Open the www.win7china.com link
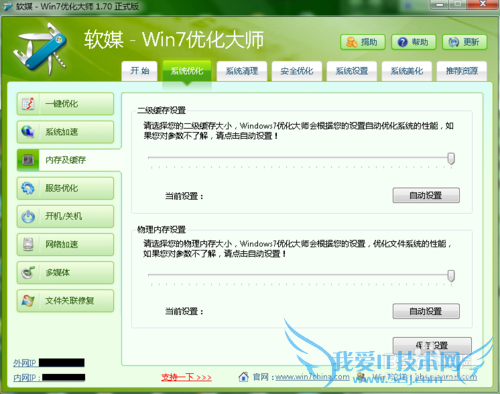 (x=313, y=377)
